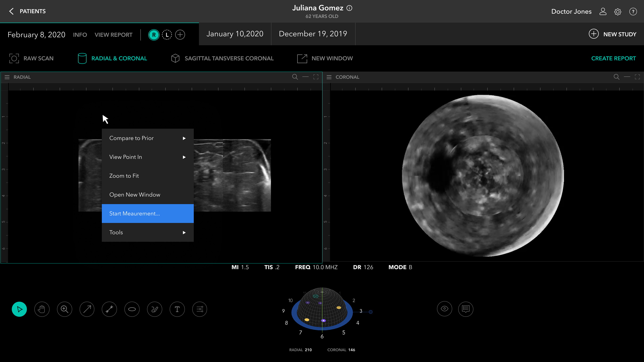Select the hand pan tool
The width and height of the screenshot is (644, 362).
(42, 309)
